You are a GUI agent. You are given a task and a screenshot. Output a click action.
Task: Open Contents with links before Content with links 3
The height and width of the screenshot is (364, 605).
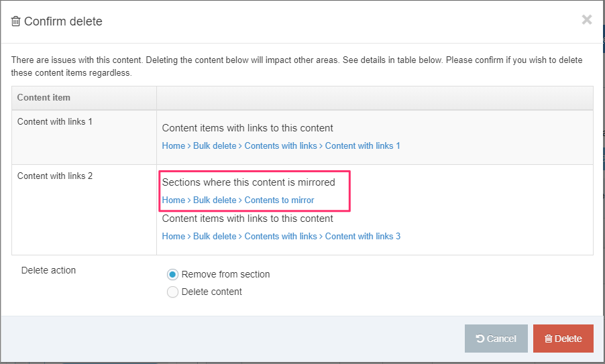point(280,236)
